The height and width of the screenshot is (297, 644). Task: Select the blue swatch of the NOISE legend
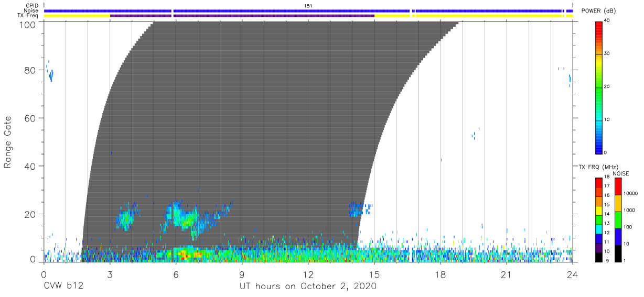(x=618, y=237)
